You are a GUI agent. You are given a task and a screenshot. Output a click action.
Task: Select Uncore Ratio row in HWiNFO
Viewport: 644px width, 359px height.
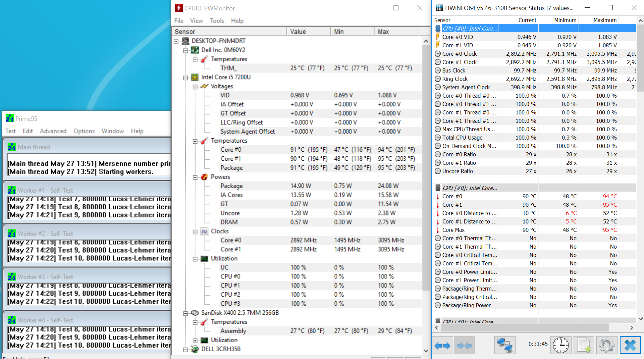click(534, 171)
